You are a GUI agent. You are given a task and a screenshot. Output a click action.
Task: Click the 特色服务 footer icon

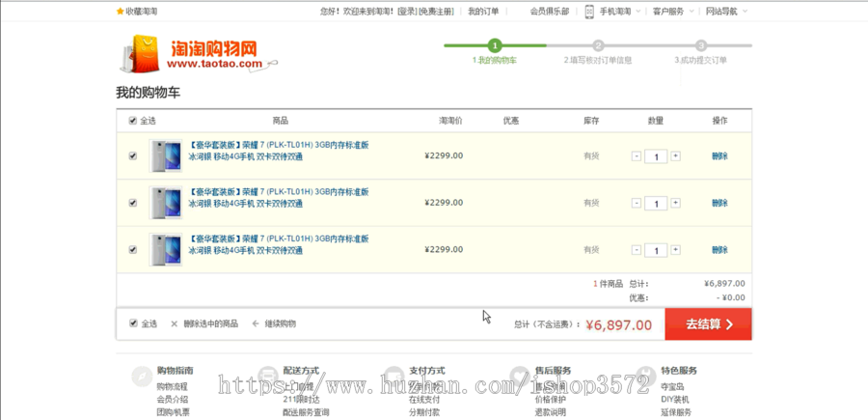(x=646, y=376)
